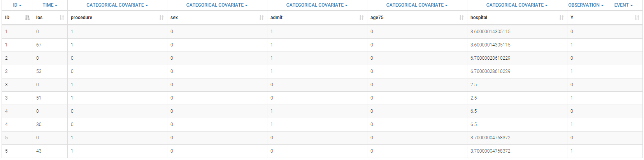Sort by admit column icon

coord(361,18)
